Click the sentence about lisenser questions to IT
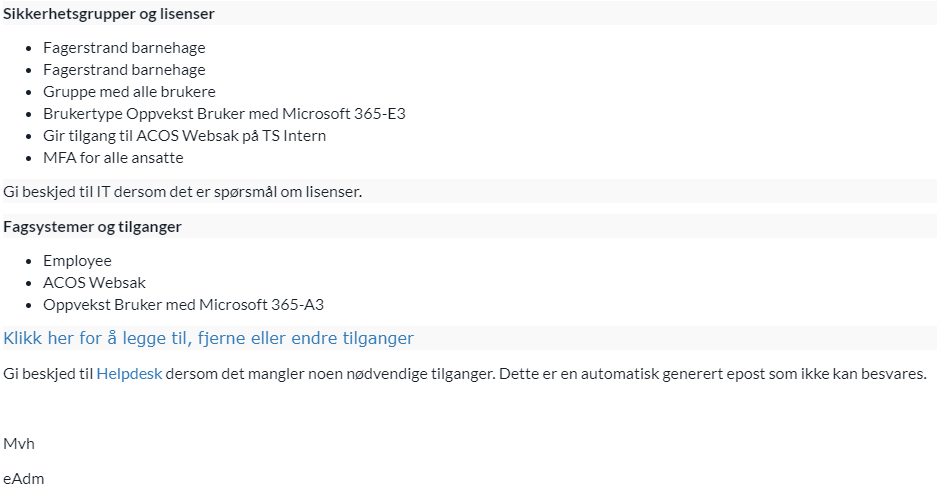 tap(183, 192)
